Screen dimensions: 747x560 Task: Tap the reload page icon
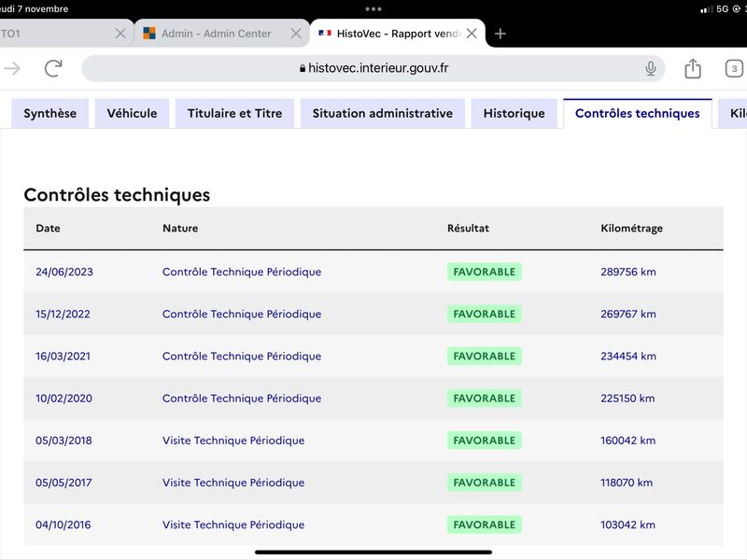point(53,68)
